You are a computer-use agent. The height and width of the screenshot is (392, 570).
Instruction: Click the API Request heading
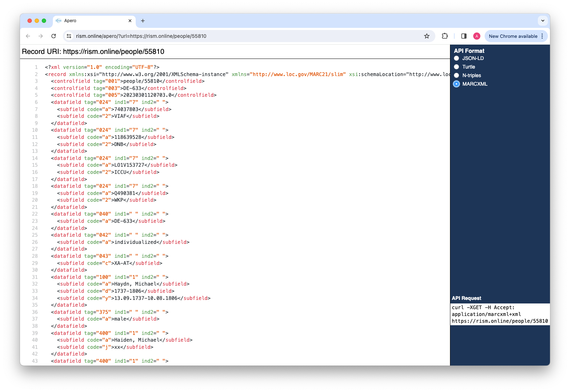(x=466, y=298)
